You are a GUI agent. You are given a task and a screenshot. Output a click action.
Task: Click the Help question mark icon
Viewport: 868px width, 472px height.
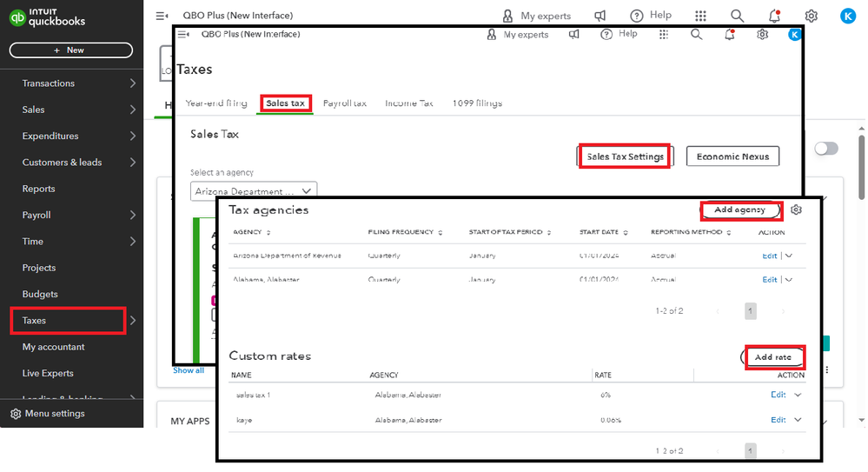[x=637, y=16]
